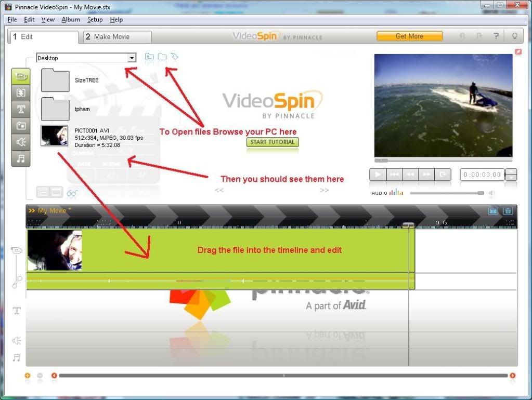Click the audio waveform of the timeline clip
The image size is (532, 400).
(220, 281)
